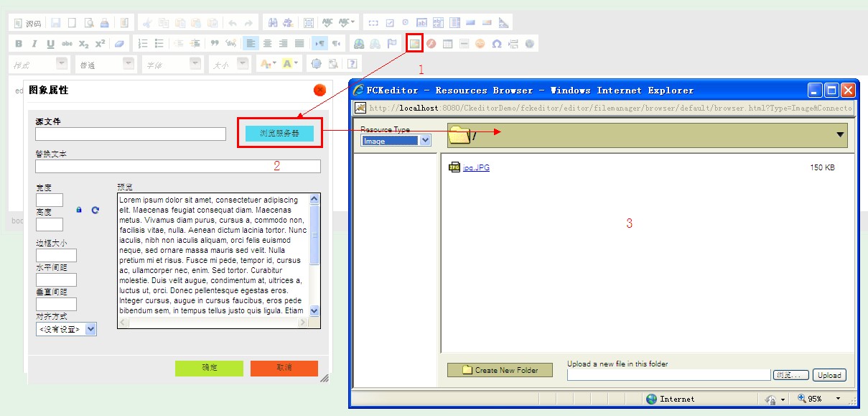This screenshot has width=868, height=416.
Task: Click the Insert Image toolbar icon
Action: [415, 43]
